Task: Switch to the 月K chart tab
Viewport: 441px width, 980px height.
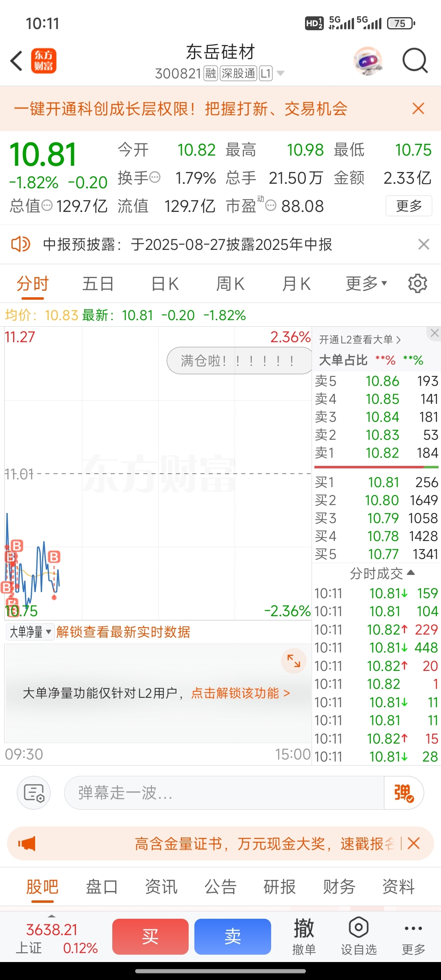Action: pyautogui.click(x=296, y=283)
